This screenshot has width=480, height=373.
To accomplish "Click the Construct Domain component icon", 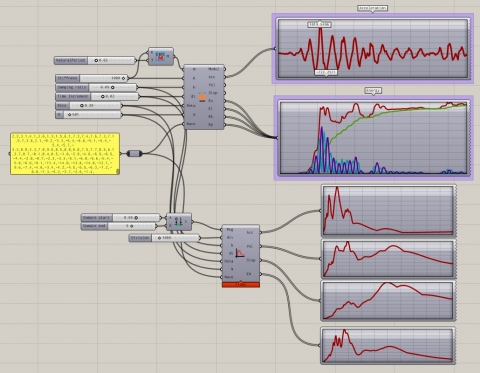I will click(178, 222).
